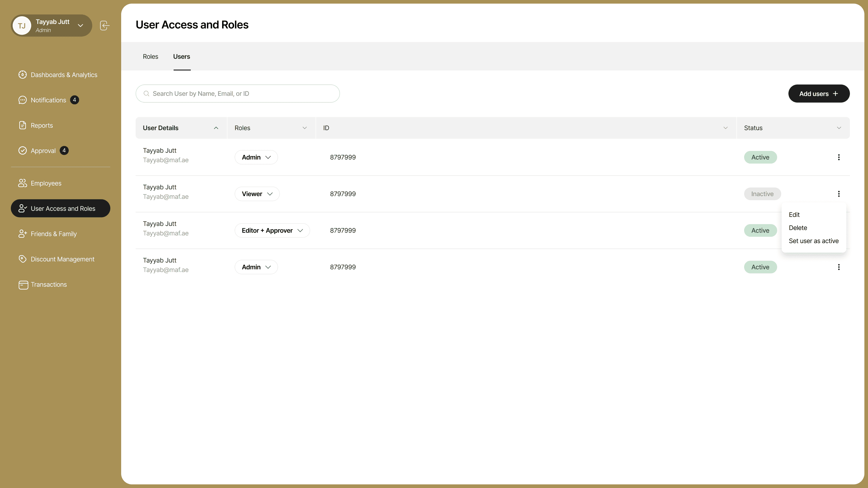Click the Active status badge in the first row
The height and width of the screenshot is (488, 868).
coord(760,157)
